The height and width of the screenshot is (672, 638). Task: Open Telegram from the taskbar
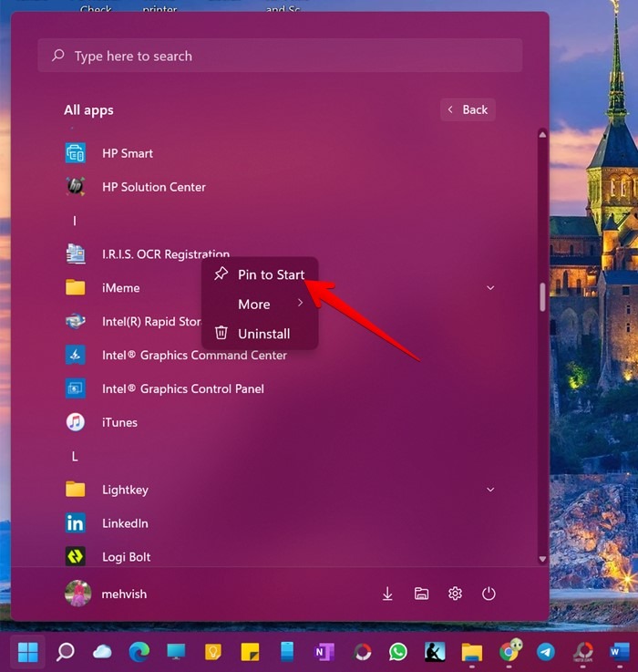(x=546, y=652)
